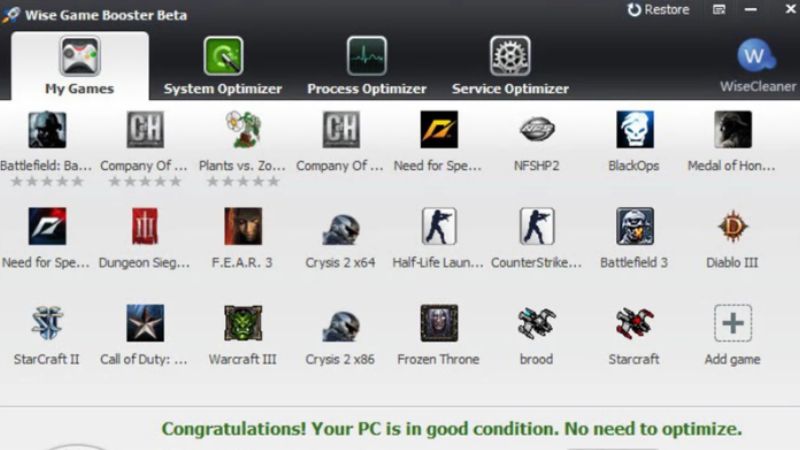Click the Add game plus button
The image size is (800, 450).
pos(733,323)
